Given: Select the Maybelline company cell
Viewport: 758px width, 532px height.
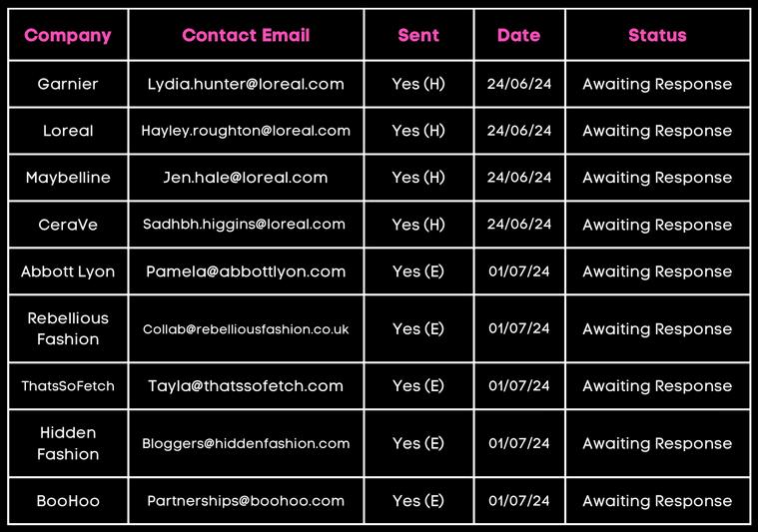Looking at the screenshot, I should 68,178.
